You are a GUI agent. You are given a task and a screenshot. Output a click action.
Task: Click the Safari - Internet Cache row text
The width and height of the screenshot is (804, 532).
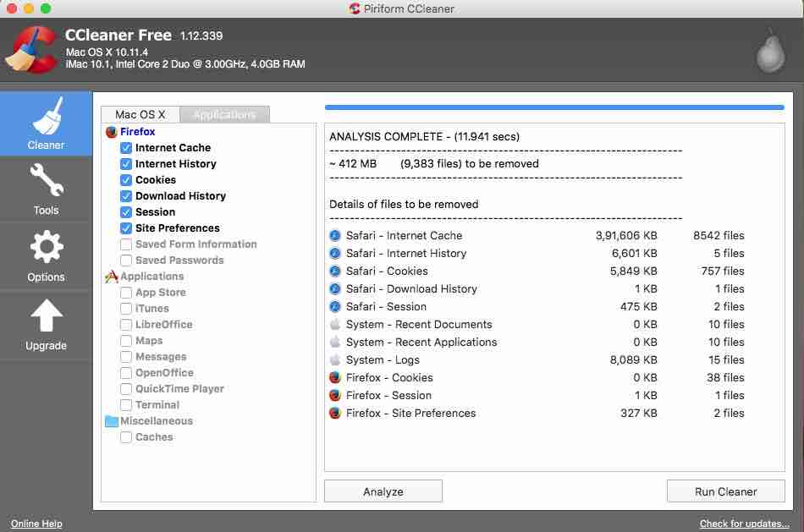click(404, 236)
